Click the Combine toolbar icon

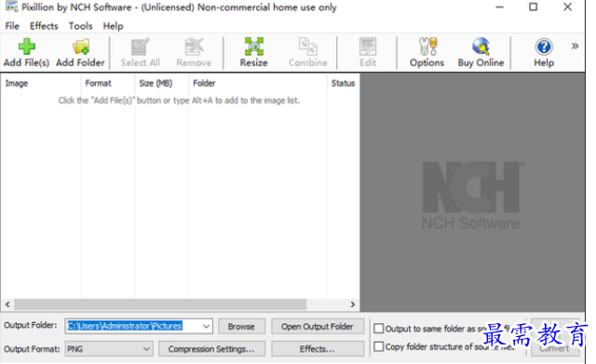(308, 47)
